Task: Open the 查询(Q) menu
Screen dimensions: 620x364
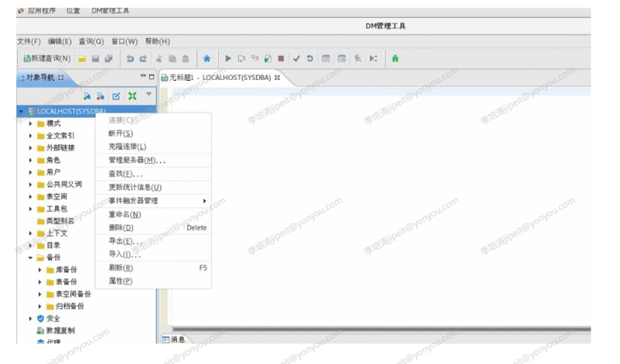Action: [91, 41]
